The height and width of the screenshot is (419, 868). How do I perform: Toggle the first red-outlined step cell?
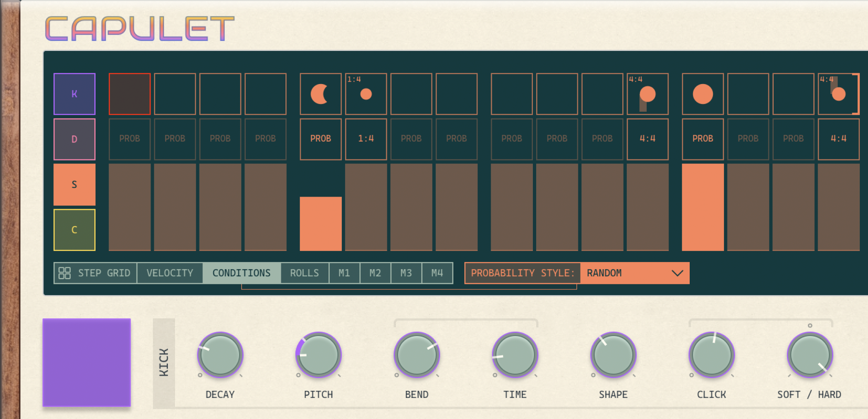129,94
